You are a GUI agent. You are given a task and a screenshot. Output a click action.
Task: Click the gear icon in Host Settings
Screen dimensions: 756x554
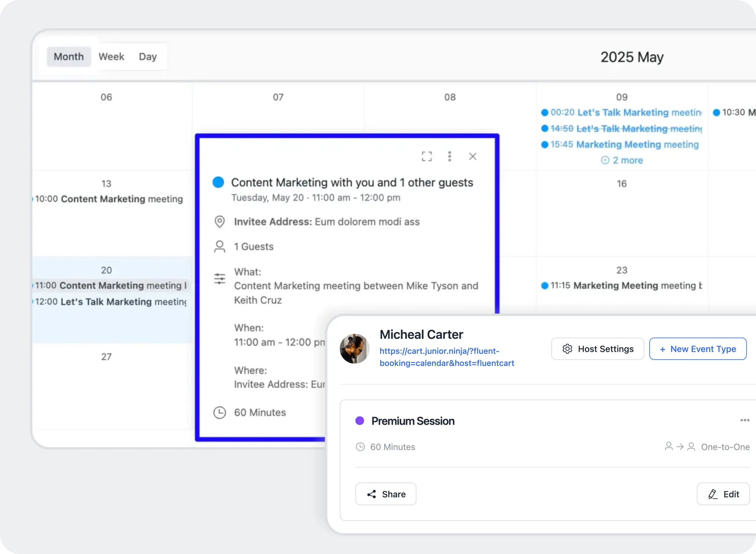[567, 349]
